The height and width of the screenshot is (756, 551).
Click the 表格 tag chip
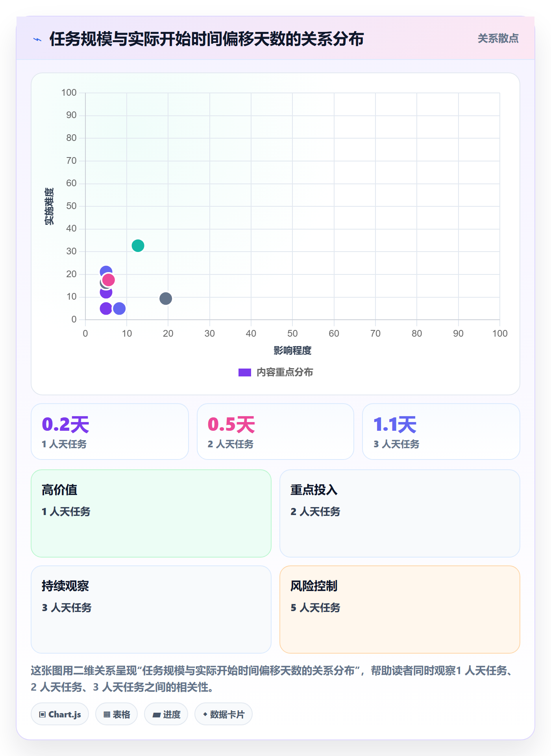pos(116,714)
